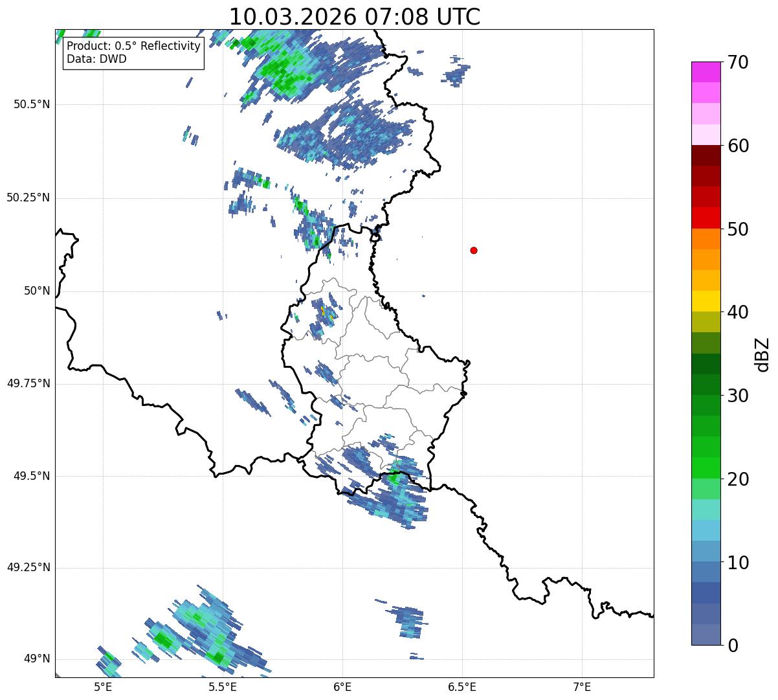Pick the dark maroon colorbar segment below 60
Image resolution: width=778 pixels, height=700 pixels.
pyautogui.click(x=706, y=155)
